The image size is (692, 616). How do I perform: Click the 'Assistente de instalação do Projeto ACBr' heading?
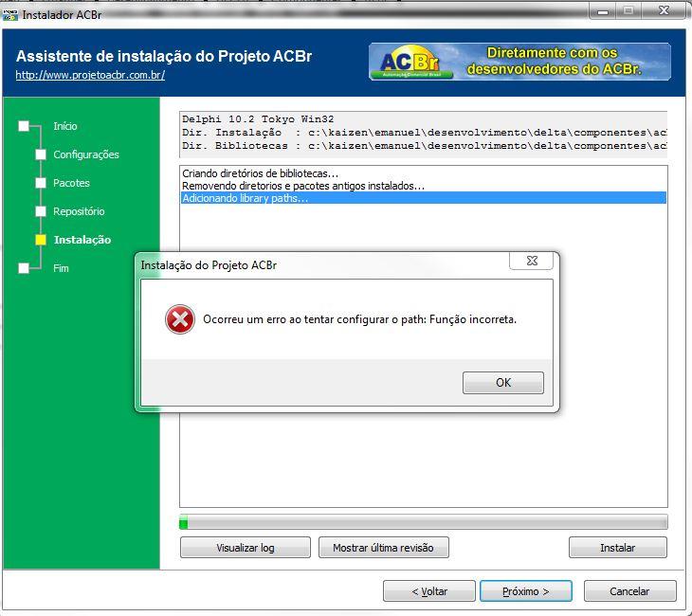pyautogui.click(x=164, y=57)
